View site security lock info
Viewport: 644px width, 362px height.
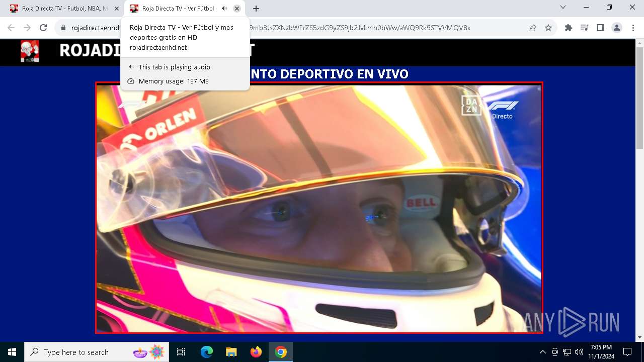click(x=63, y=28)
